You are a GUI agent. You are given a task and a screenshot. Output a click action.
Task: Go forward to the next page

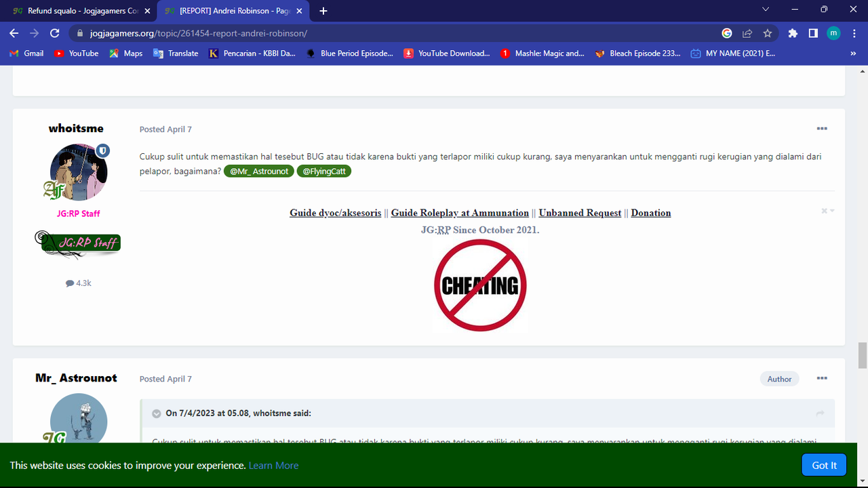point(35,33)
